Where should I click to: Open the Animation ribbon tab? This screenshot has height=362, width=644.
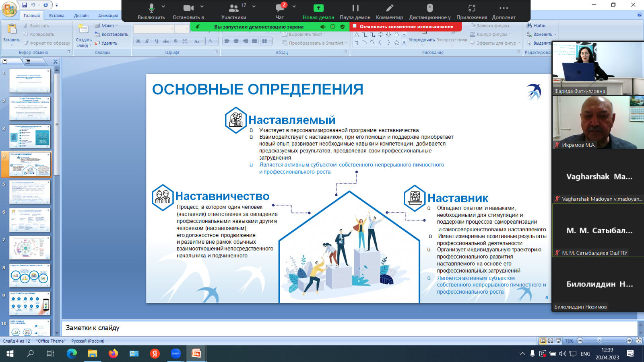(108, 16)
